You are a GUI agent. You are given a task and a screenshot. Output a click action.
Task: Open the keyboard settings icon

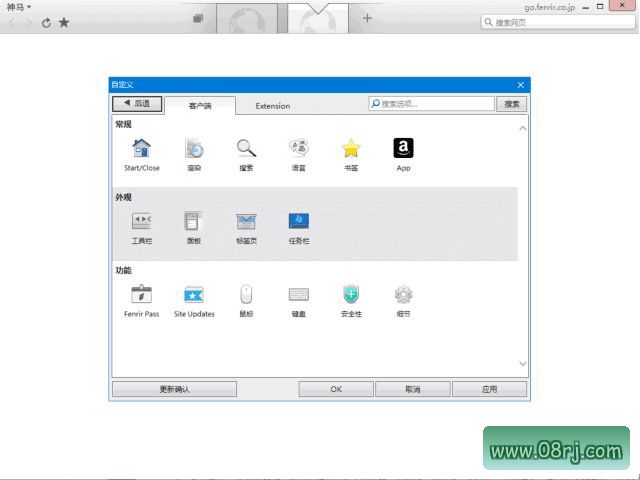tap(298, 295)
